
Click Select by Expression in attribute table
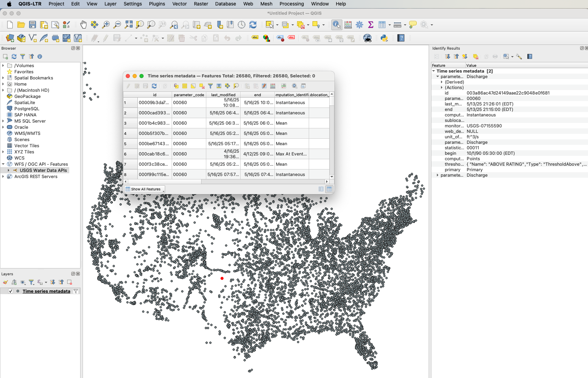[176, 86]
